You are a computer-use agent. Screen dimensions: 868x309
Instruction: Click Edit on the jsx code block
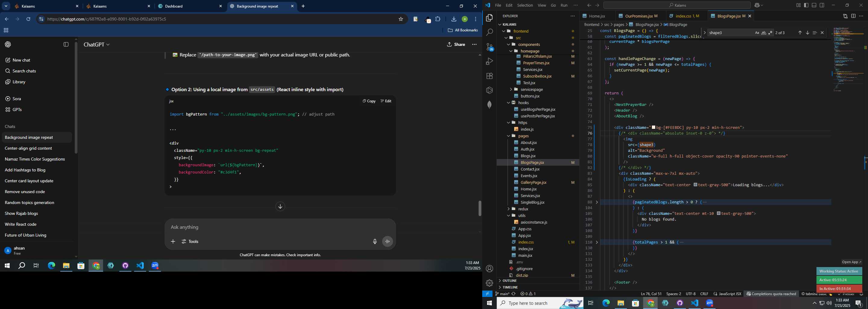point(386,101)
